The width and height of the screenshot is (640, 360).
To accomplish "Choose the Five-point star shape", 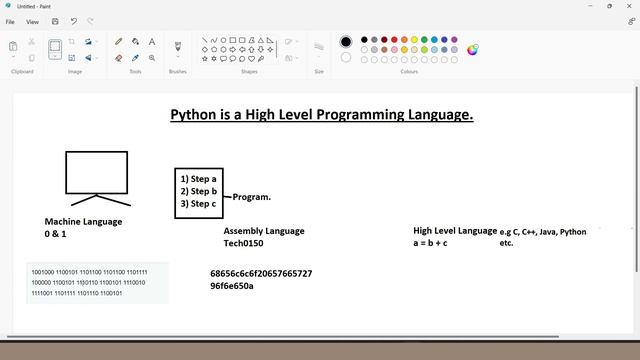I will [204, 59].
